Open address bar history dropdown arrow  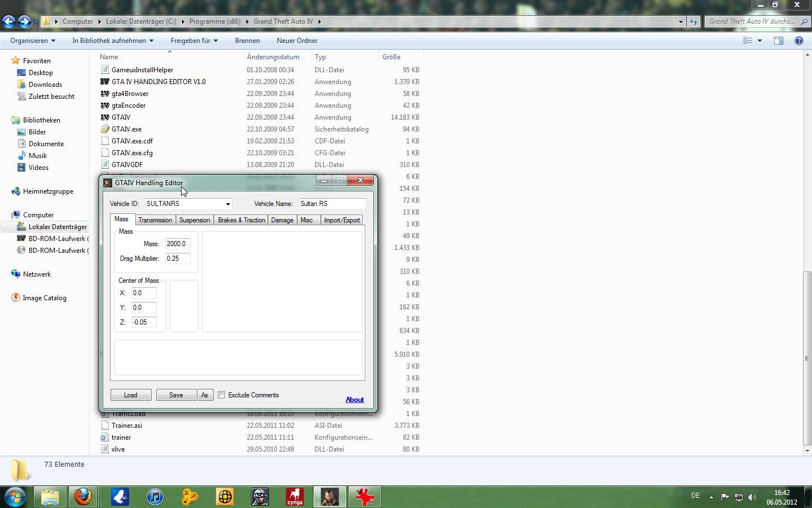tap(681, 21)
